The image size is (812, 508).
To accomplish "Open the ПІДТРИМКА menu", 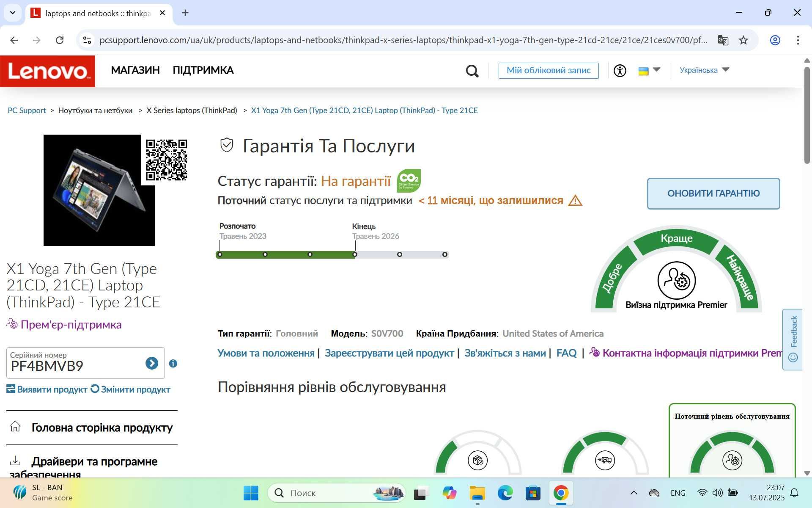I will 203,70.
